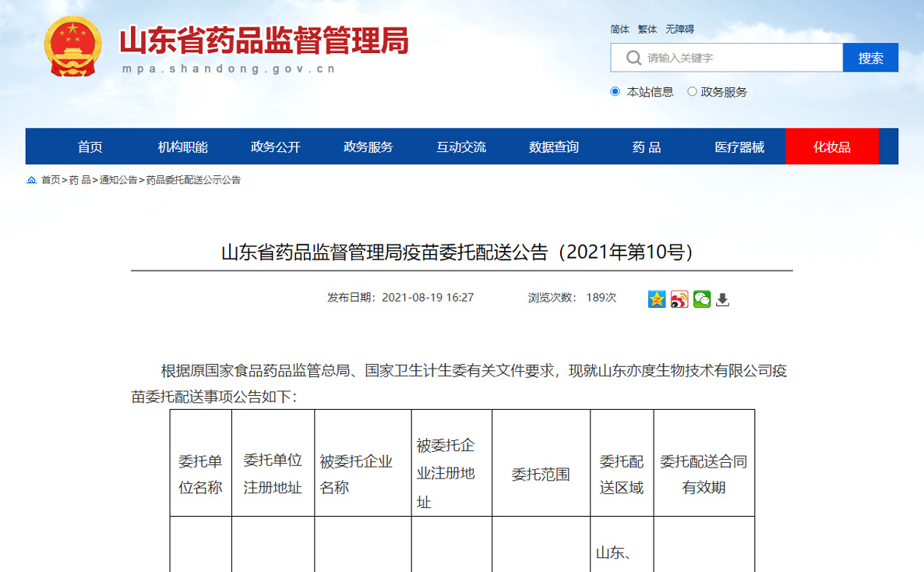Share the announcement to QQ Zone (star icon)
Viewport: 924px width, 572px height.
[x=657, y=299]
